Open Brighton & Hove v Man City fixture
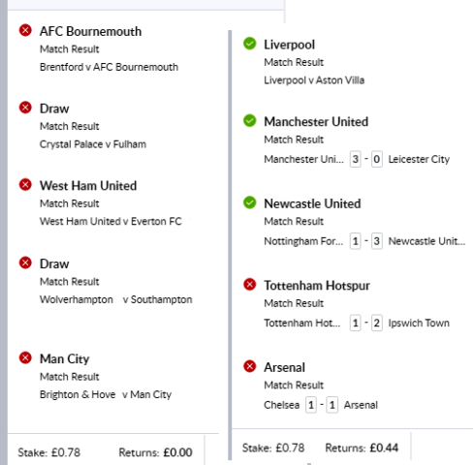The image size is (476, 465). 106,394
